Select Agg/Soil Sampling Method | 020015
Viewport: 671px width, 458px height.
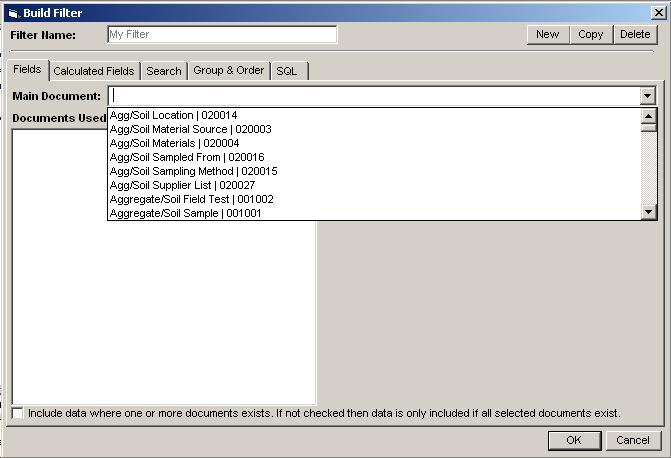(193, 171)
